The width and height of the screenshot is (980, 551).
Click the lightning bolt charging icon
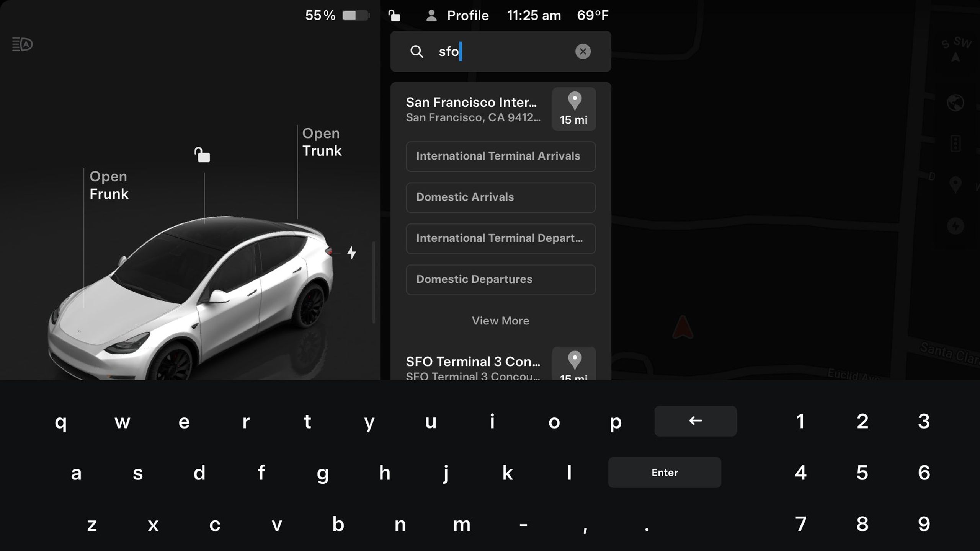351,252
